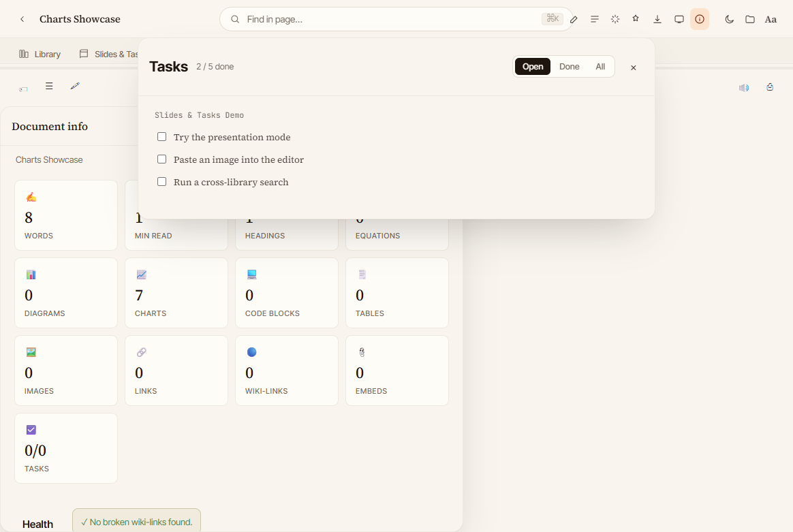Viewport: 793px width, 532px height.
Task: Click the 'No broken wiki-links found.' notice
Action: pyautogui.click(x=136, y=521)
